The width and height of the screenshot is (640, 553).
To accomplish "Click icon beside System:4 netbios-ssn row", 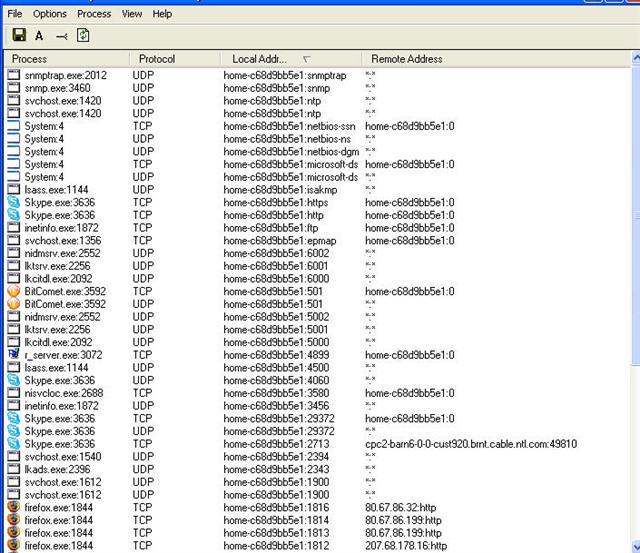I will coord(13,126).
